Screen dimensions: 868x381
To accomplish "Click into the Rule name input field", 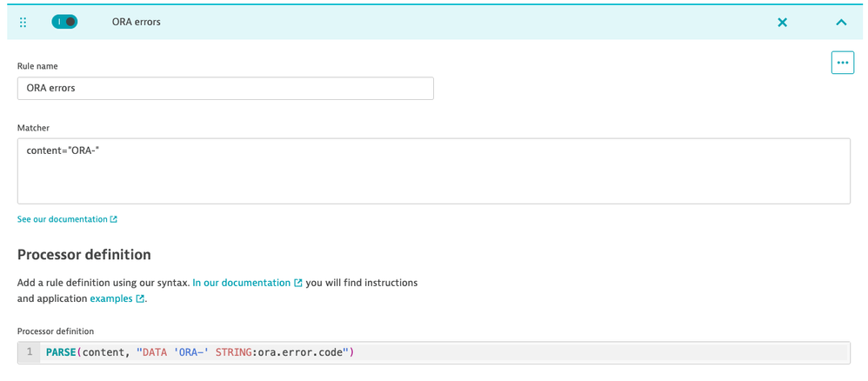I will point(225,89).
